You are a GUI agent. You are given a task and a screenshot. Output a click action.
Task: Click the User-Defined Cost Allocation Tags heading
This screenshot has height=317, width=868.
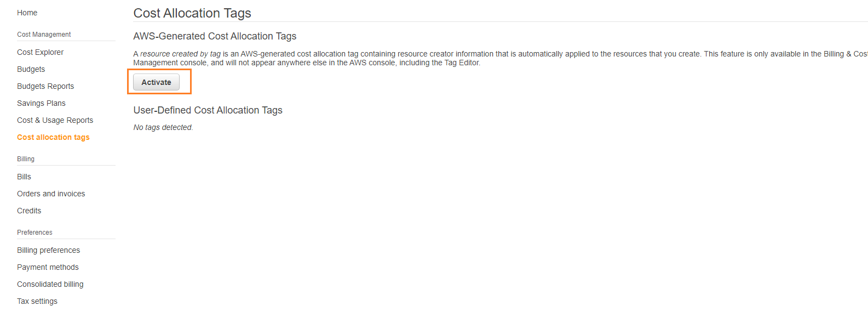pyautogui.click(x=208, y=110)
